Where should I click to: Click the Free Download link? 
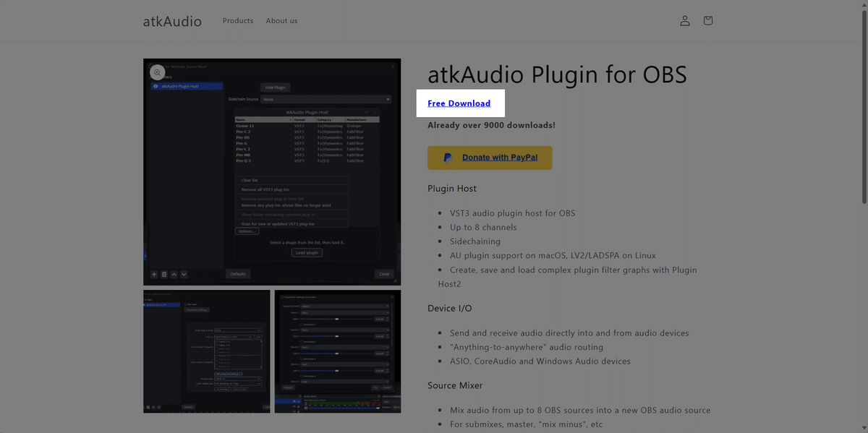coord(461,103)
